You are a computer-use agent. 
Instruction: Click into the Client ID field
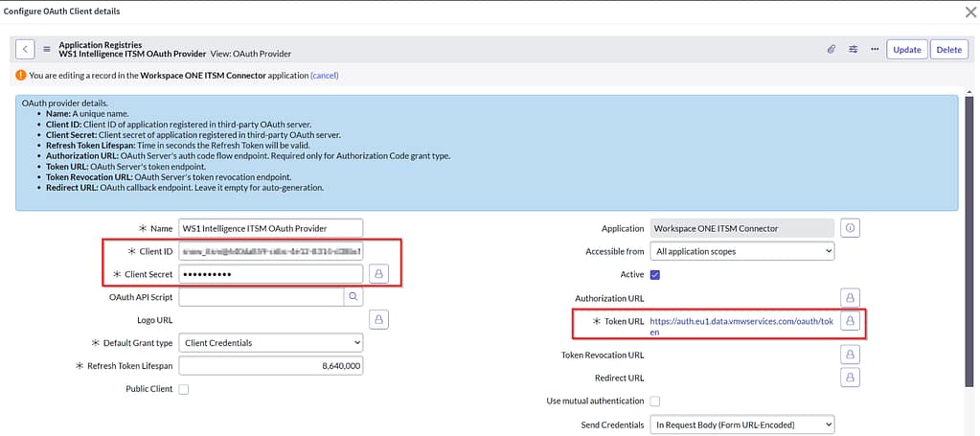point(270,251)
